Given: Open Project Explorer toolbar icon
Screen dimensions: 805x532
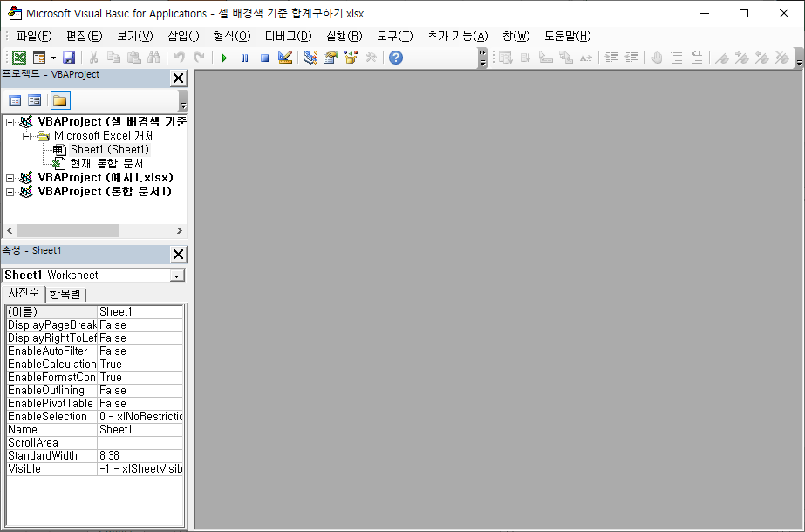Looking at the screenshot, I should point(310,58).
